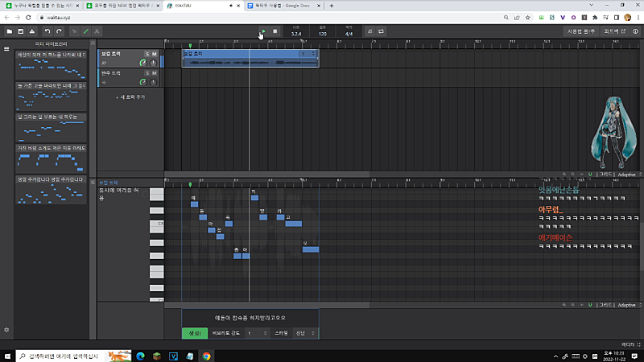Click the Undo arrow icon
Image resolution: width=644 pixels, height=362 pixels.
[47, 31]
